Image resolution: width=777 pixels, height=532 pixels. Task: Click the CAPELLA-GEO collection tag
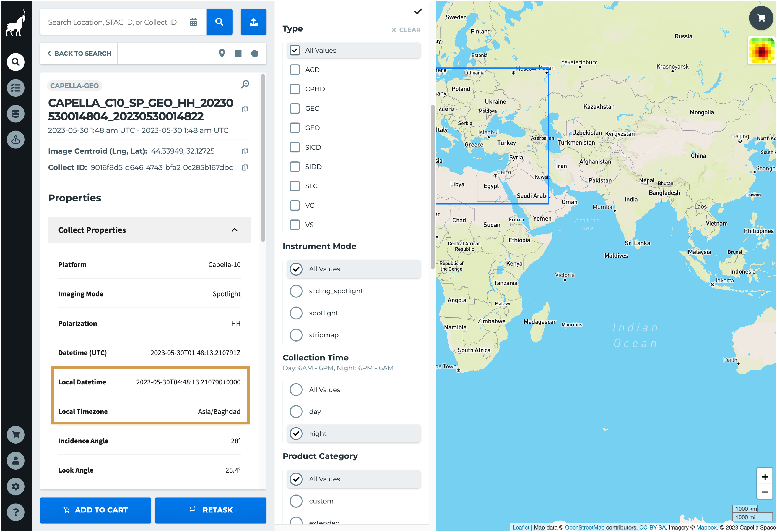pos(75,86)
